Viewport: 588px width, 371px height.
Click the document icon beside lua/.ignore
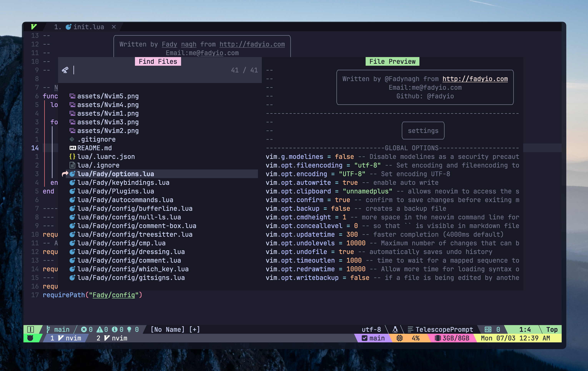[72, 165]
